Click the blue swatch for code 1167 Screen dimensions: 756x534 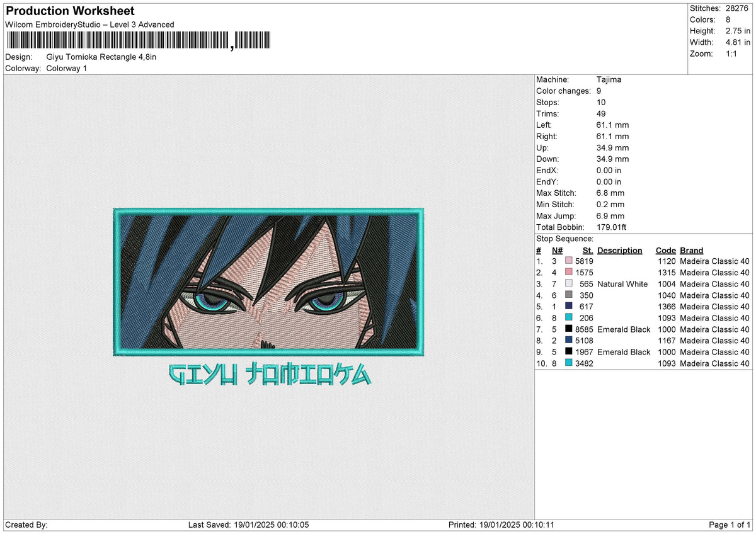pos(569,341)
